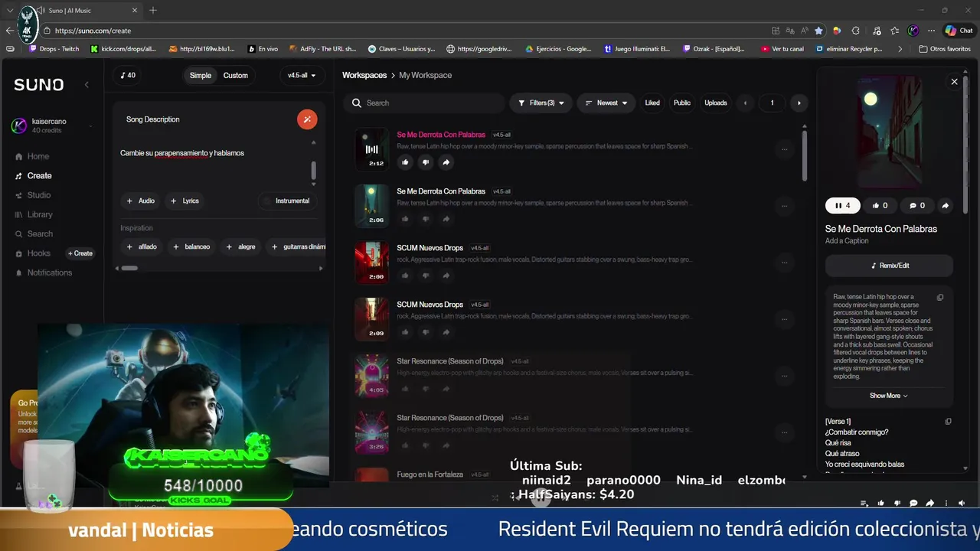Image resolution: width=980 pixels, height=551 pixels.
Task: Close the song detail panel
Action: (954, 82)
